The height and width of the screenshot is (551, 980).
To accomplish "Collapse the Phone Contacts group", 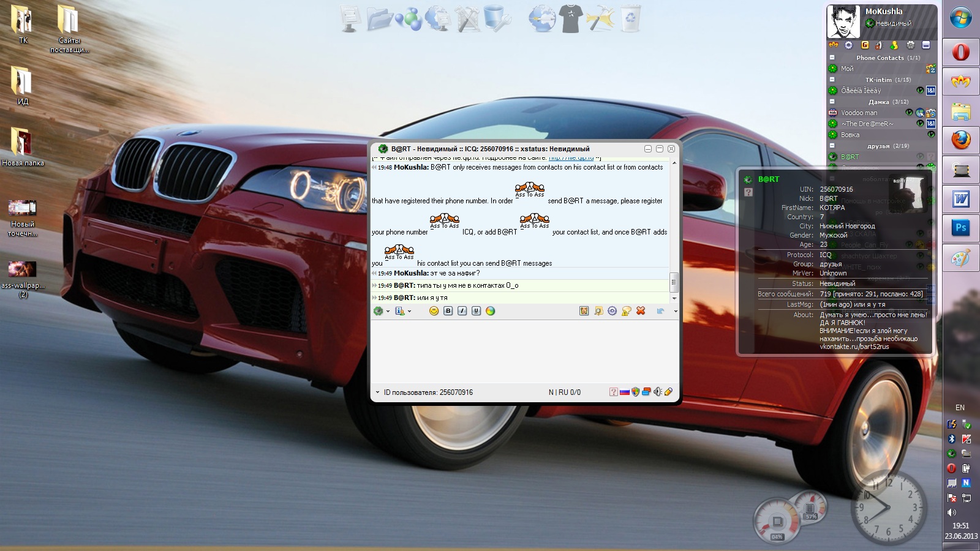I will pyautogui.click(x=832, y=58).
